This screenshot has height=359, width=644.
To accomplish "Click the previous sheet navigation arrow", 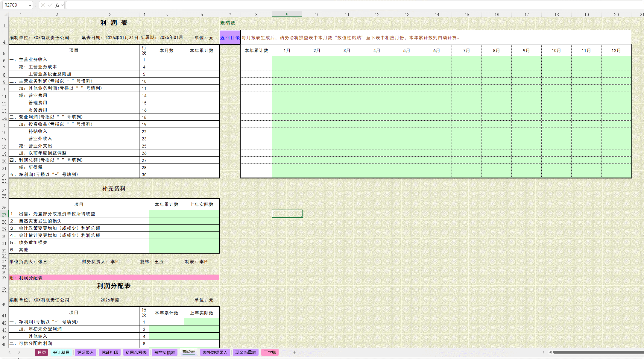I will tap(10, 352).
